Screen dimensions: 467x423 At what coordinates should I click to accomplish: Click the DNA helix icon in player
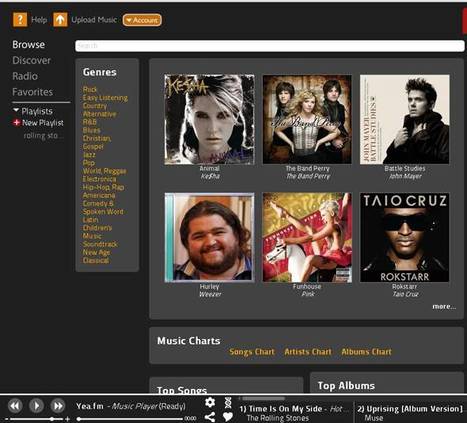tap(228, 402)
